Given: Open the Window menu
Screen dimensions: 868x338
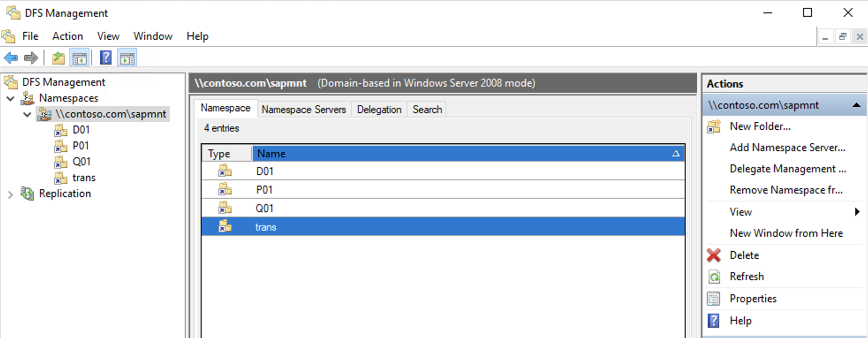Looking at the screenshot, I should pyautogui.click(x=153, y=36).
